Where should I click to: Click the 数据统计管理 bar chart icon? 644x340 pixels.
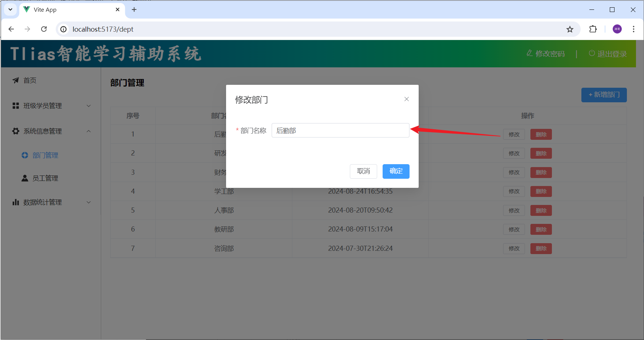[16, 202]
